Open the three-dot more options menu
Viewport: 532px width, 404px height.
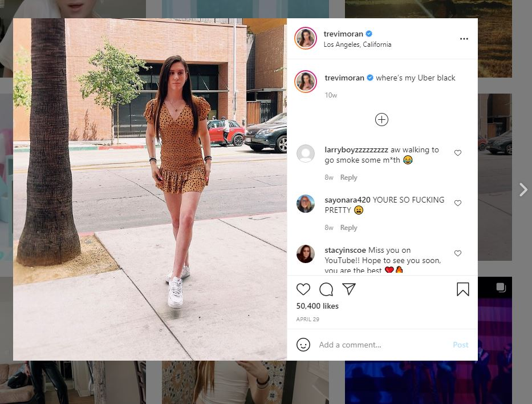click(x=464, y=39)
